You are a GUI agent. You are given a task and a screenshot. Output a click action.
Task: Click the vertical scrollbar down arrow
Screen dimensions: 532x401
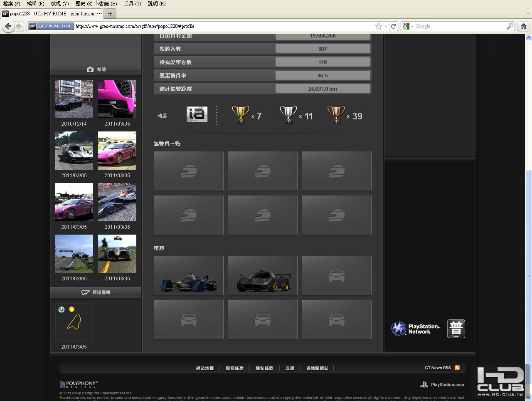528,397
